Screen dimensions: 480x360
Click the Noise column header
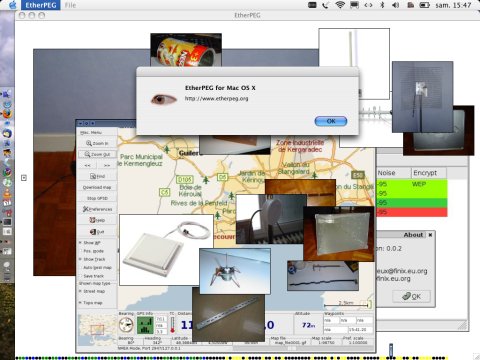(x=394, y=173)
